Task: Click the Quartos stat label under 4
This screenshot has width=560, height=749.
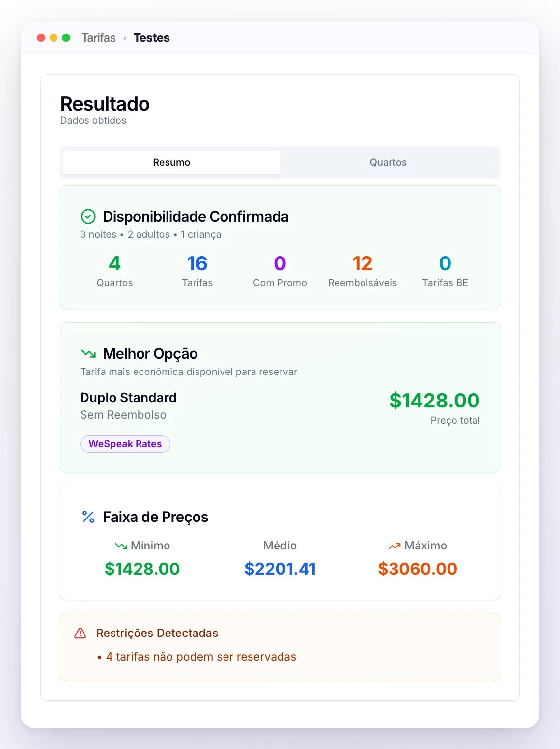Action: click(115, 283)
